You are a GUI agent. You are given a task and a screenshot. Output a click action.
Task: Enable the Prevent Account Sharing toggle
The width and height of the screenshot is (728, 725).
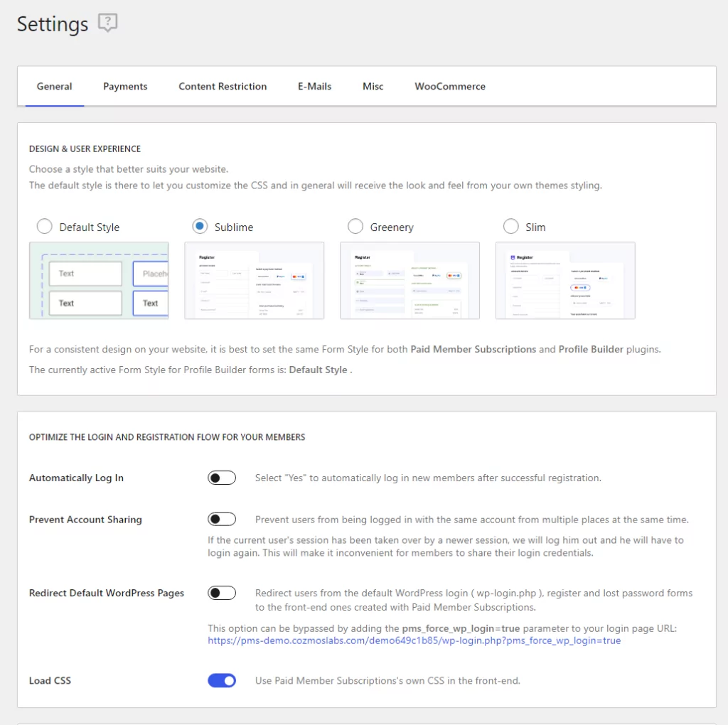click(222, 519)
